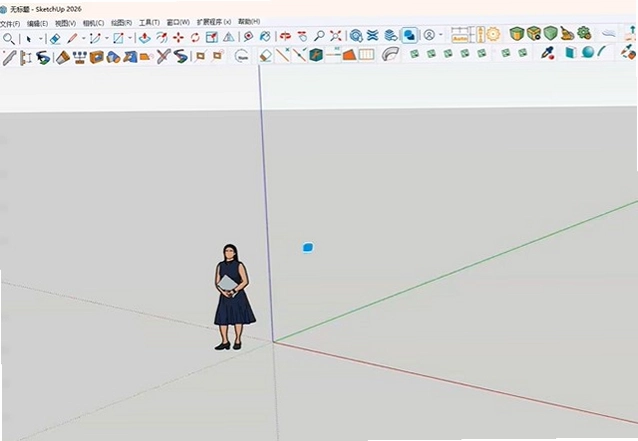The height and width of the screenshot is (441, 638).
Task: Select the Eraser tool
Action: (55, 39)
